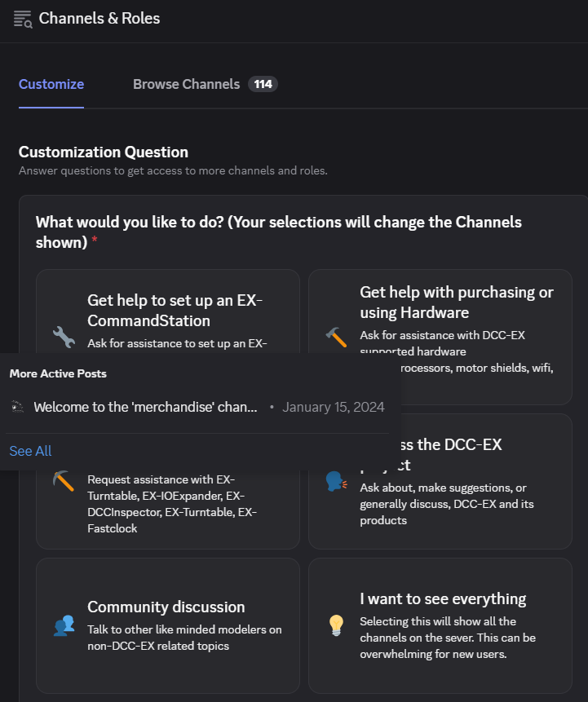Toggle the 'Community discussion' option
588x702 pixels.
pyautogui.click(x=168, y=625)
